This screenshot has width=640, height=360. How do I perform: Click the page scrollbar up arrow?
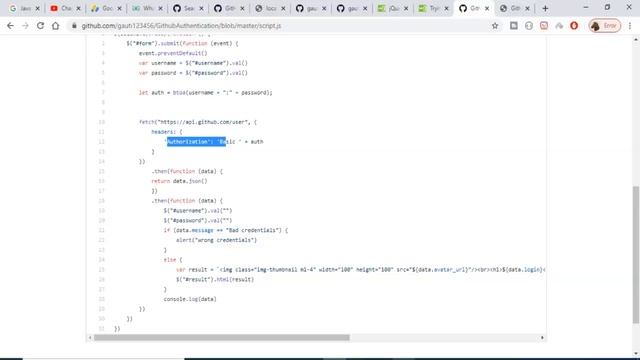[636, 40]
